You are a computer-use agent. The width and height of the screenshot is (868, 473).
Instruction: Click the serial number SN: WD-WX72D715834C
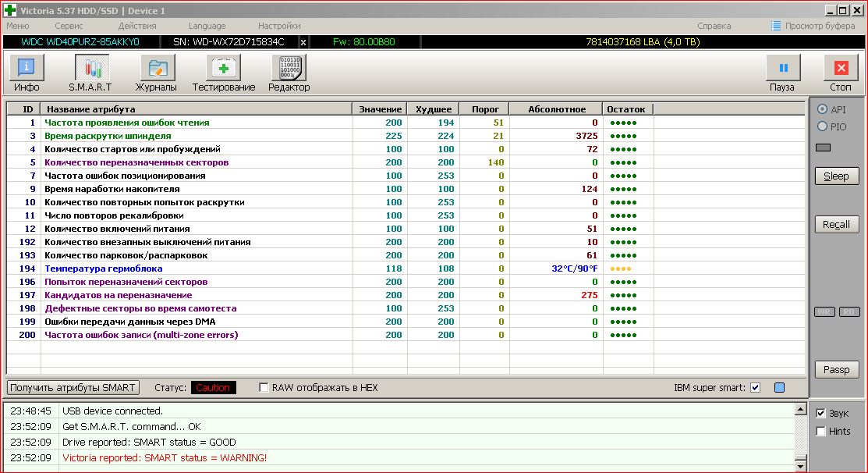coord(229,42)
